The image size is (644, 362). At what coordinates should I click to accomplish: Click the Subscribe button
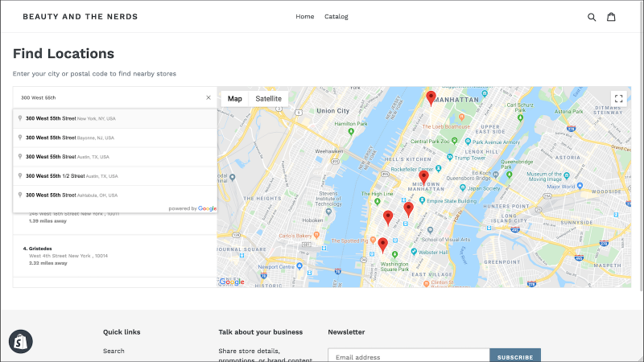coord(515,356)
